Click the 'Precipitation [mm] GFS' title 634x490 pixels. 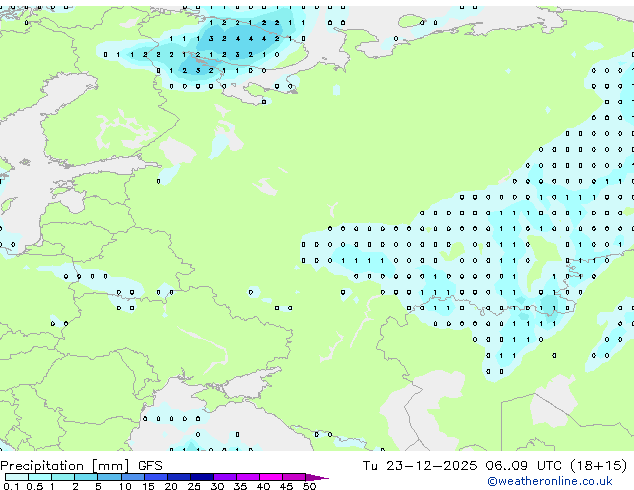pos(81,466)
